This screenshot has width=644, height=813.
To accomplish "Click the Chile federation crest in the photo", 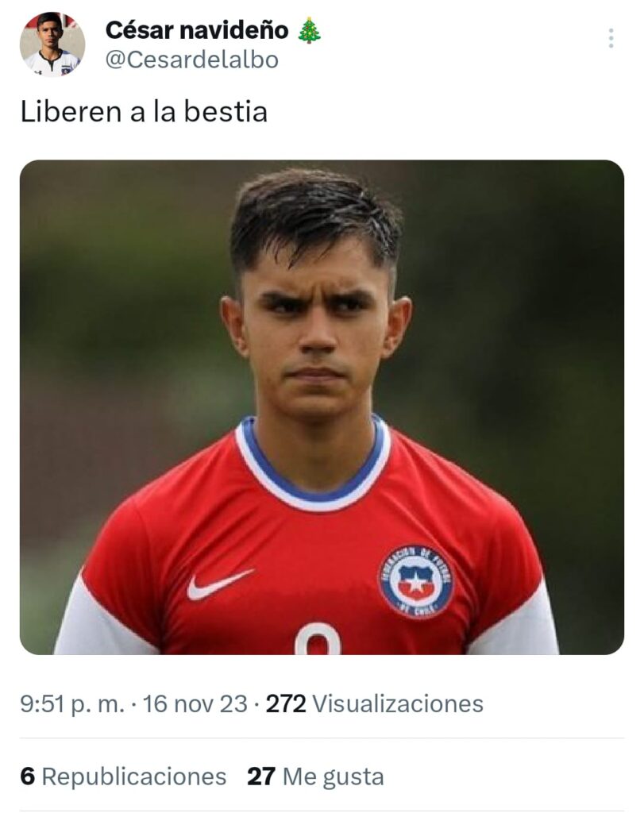I will [416, 581].
